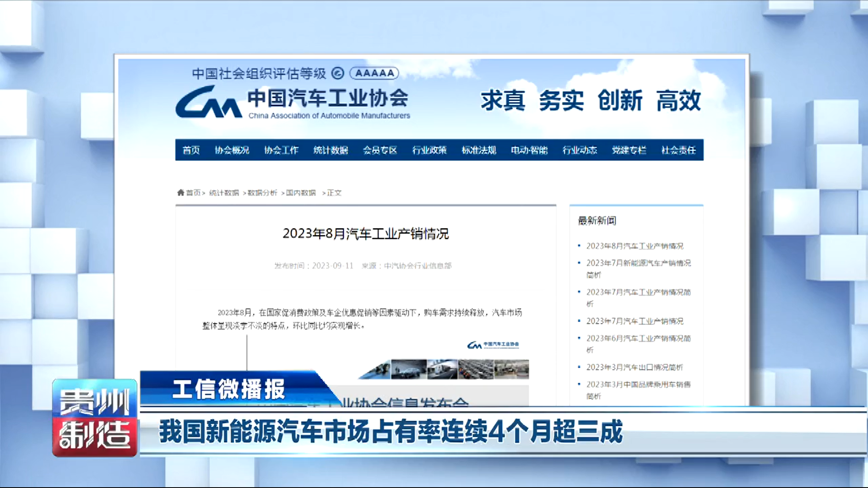
Task: Select 电动·智能 navigation item
Action: pos(529,150)
